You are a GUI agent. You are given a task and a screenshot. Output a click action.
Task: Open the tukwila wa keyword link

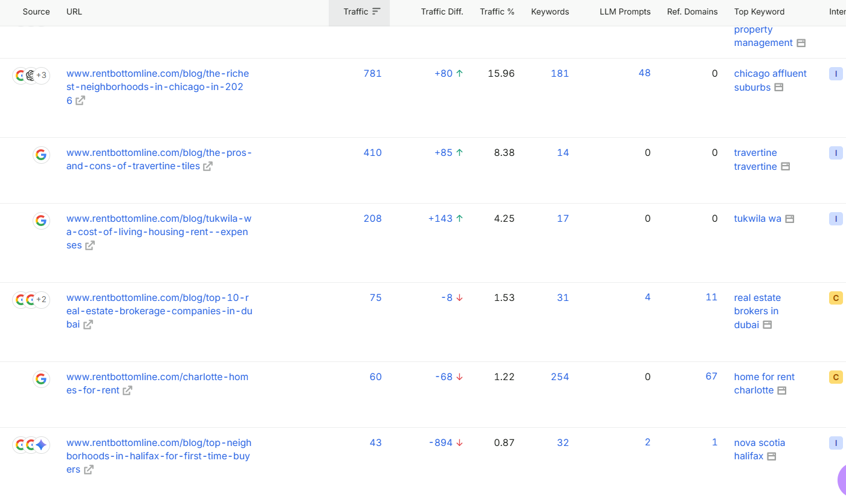point(758,219)
